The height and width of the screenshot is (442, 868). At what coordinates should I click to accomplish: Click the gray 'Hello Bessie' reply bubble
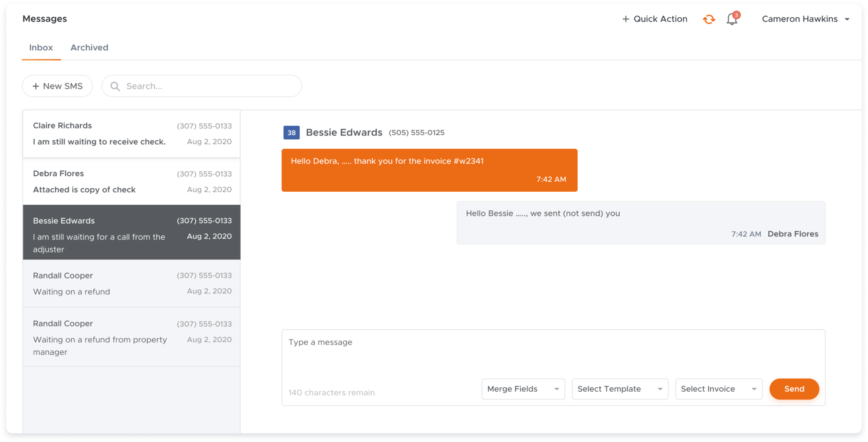coord(641,223)
